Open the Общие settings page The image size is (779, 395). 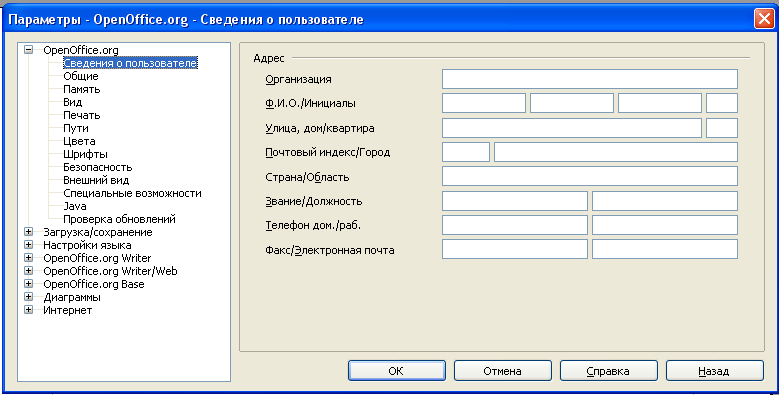[80, 76]
